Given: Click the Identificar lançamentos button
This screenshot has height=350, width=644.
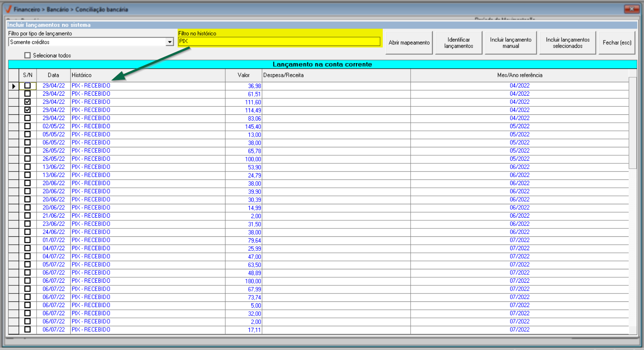Looking at the screenshot, I should pos(458,43).
